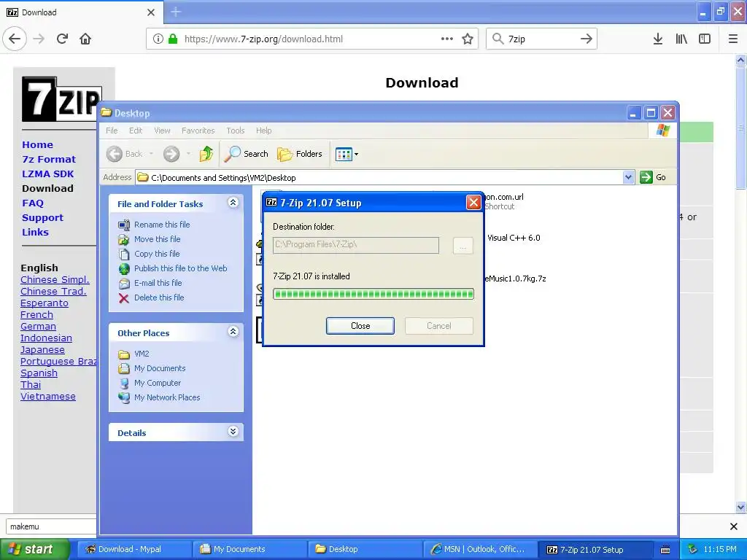Open the 7z Format link

coord(49,159)
